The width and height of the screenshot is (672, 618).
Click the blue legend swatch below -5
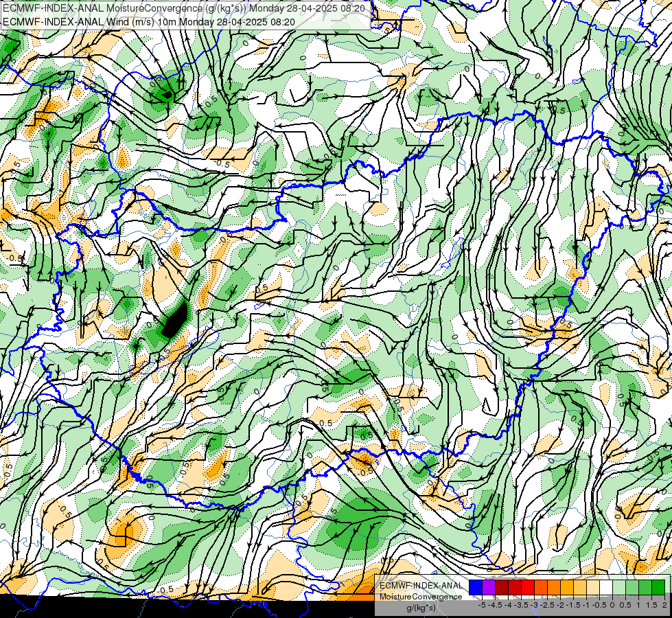pos(476,588)
